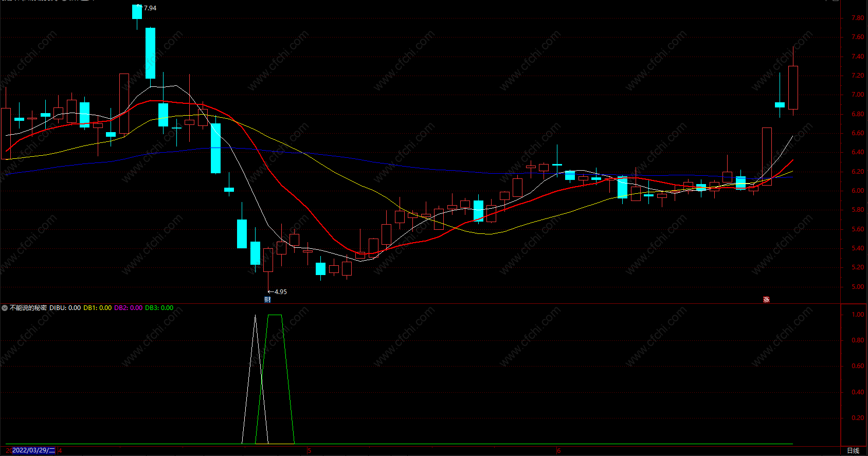The image size is (868, 456).
Task: Click month marker 6 on time axis
Action: (x=559, y=451)
